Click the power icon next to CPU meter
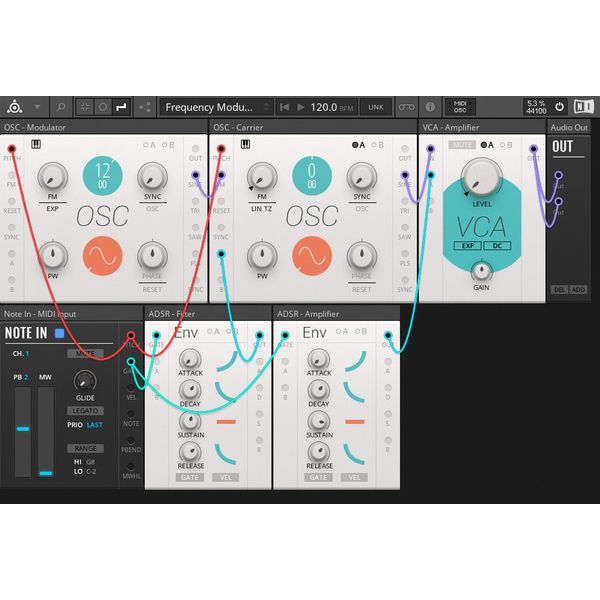600x600 pixels. point(559,106)
